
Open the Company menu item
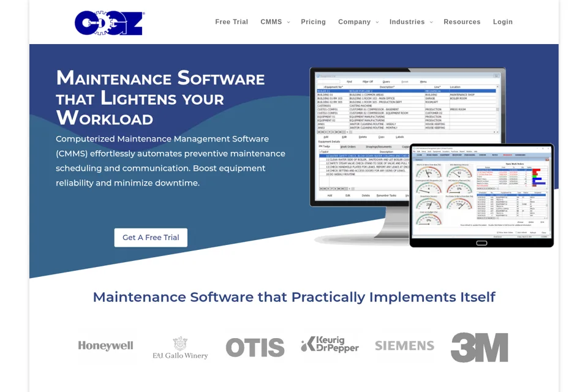tap(355, 22)
